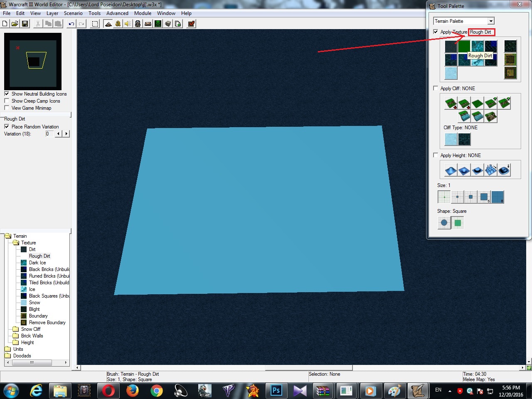Viewport: 532px width, 399px height.
Task: Open the Module menu
Action: [x=143, y=13]
